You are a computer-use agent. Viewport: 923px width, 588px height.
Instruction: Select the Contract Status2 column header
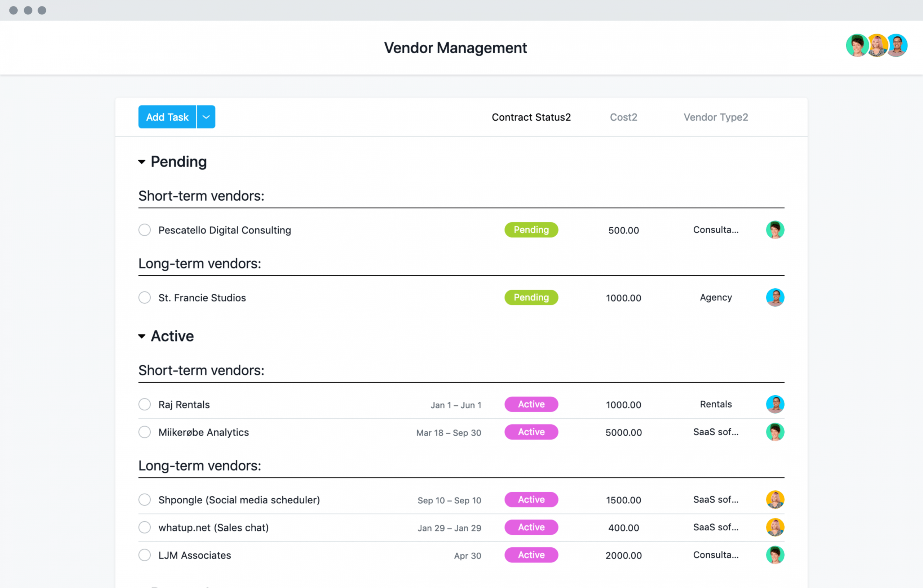tap(531, 116)
